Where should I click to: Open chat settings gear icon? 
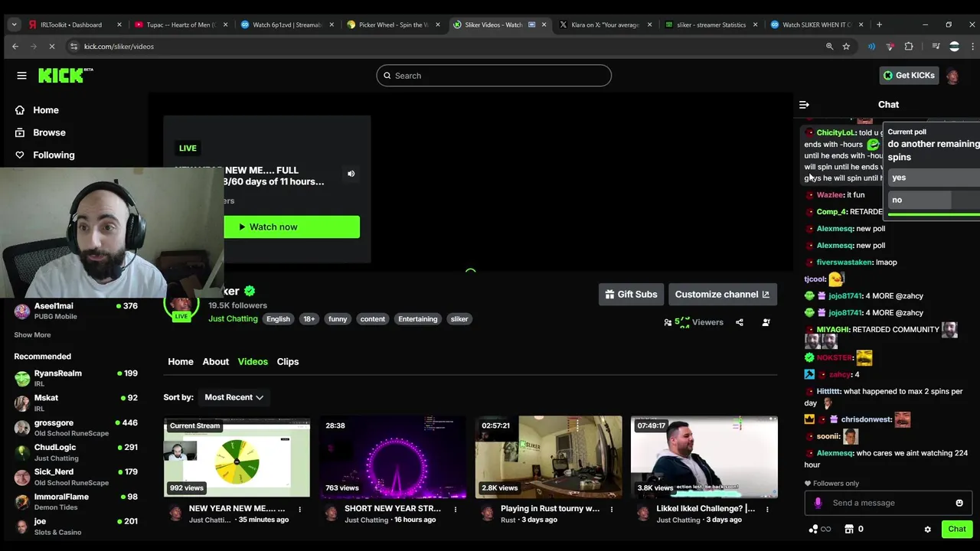pyautogui.click(x=927, y=529)
